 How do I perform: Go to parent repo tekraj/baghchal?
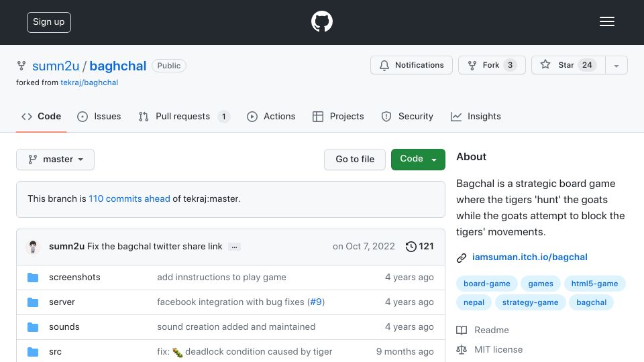click(x=89, y=82)
